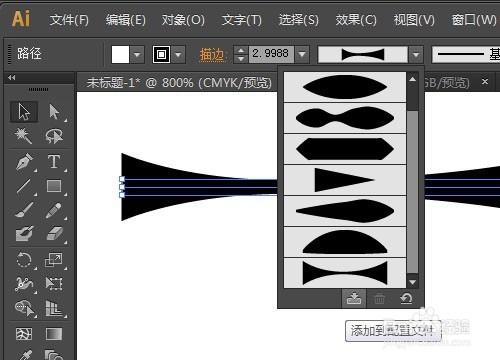Screen dimensions: 500x360
Task: Choose the lens-shaped width profile
Action: point(345,87)
